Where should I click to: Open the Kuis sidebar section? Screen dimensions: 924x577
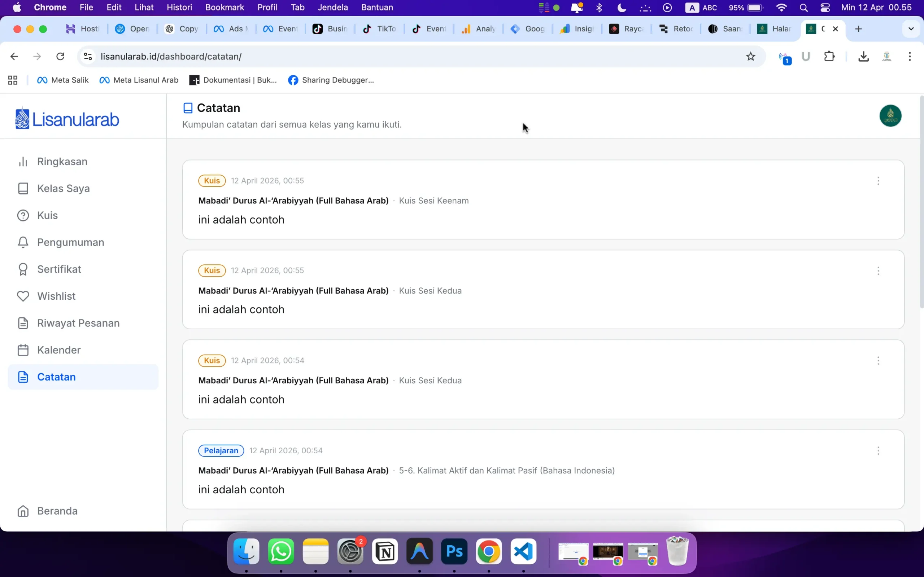pos(47,215)
